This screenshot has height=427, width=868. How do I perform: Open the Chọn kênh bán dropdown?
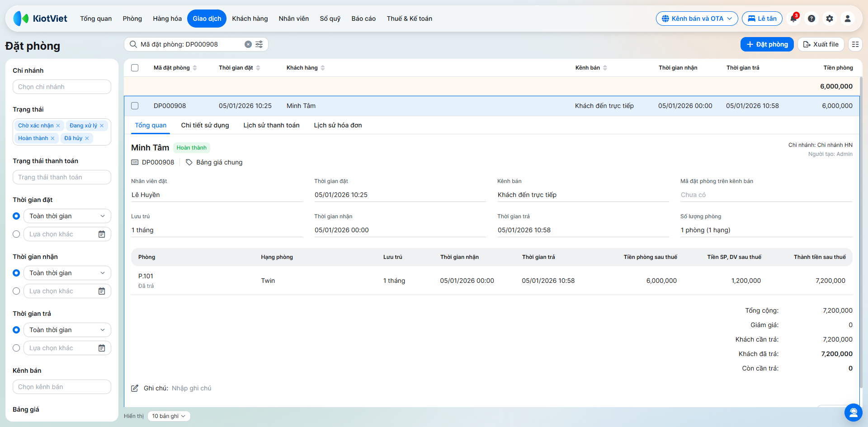click(62, 387)
